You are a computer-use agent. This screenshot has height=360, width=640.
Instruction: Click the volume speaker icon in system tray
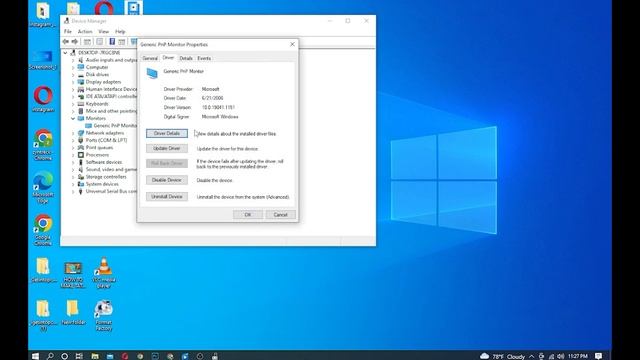(560, 356)
